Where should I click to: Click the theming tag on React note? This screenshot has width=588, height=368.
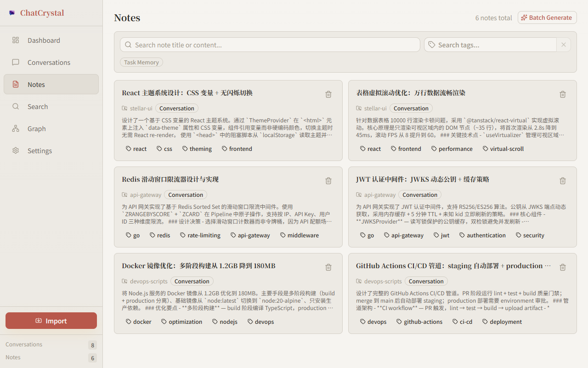[197, 149]
